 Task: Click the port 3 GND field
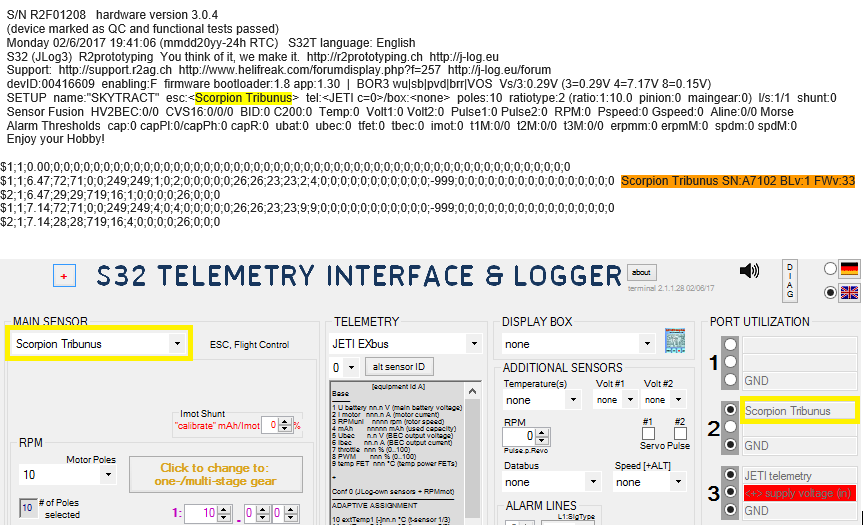coord(799,511)
